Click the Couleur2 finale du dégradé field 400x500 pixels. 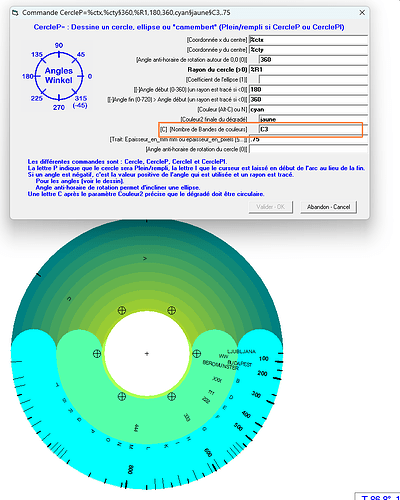(313, 119)
